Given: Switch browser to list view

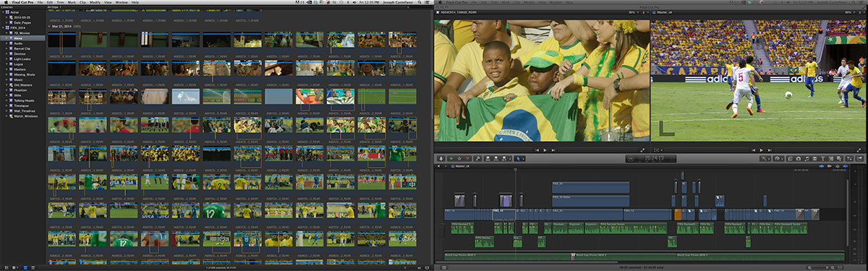Looking at the screenshot, I should (x=33, y=267).
